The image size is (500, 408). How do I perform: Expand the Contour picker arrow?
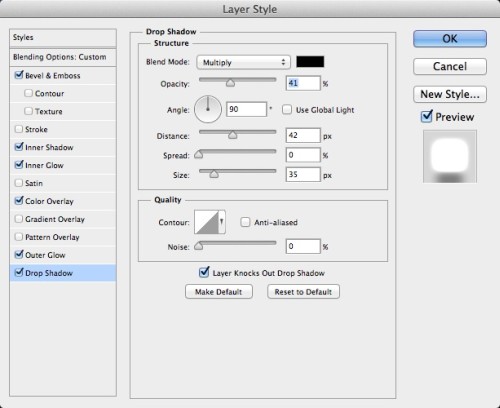coord(222,222)
